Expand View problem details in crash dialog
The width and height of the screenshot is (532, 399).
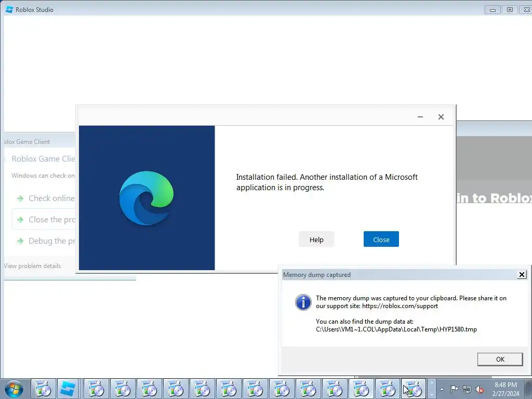pyautogui.click(x=32, y=266)
